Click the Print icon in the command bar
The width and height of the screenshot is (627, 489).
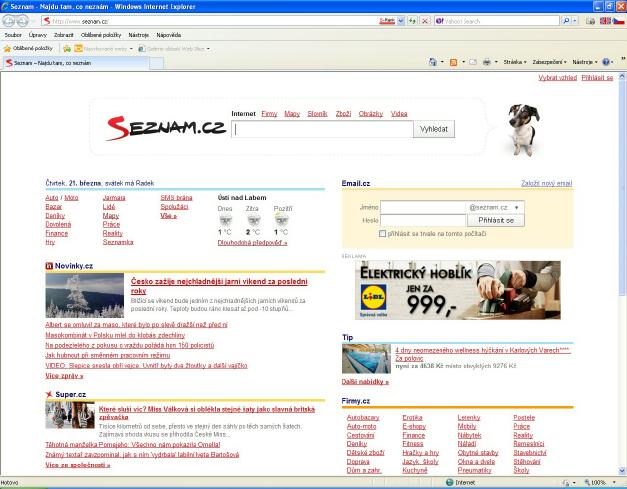[x=486, y=62]
